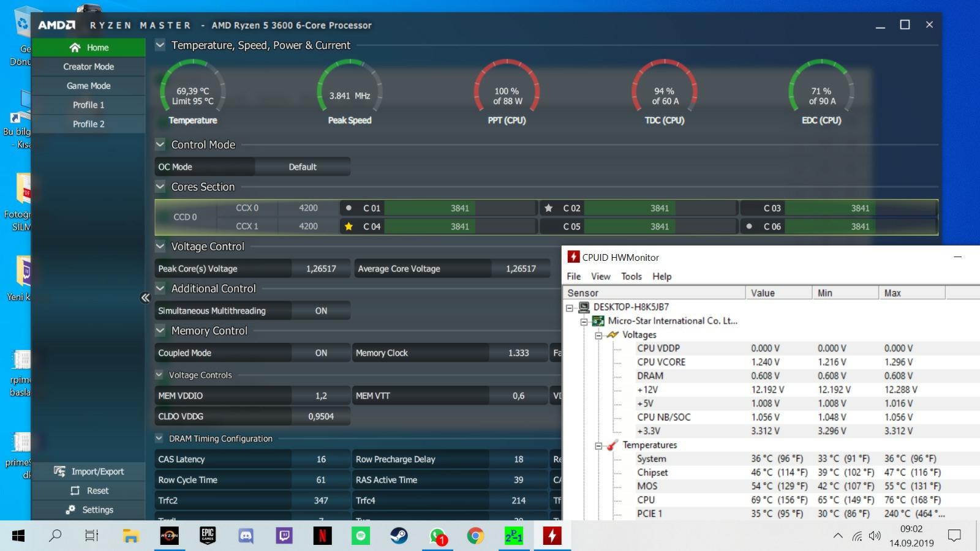Collapse DRAM Timing Configuration subsection
The image size is (980, 551).
(x=159, y=438)
